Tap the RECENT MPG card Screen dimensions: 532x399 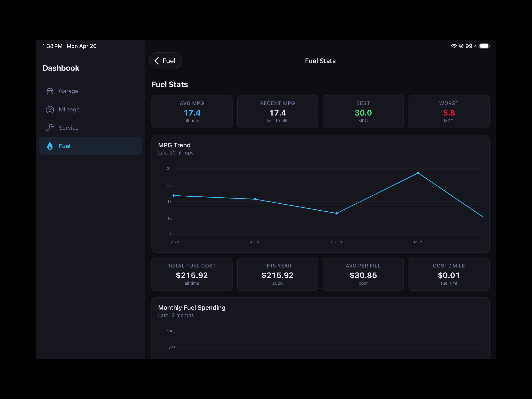pyautogui.click(x=277, y=112)
